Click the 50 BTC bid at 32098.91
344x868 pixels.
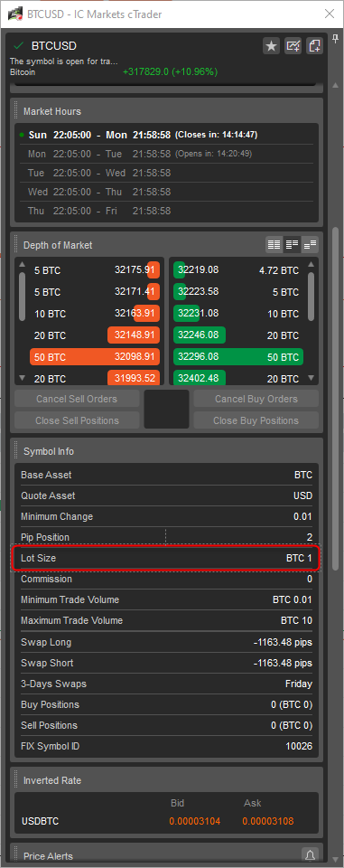(x=95, y=357)
